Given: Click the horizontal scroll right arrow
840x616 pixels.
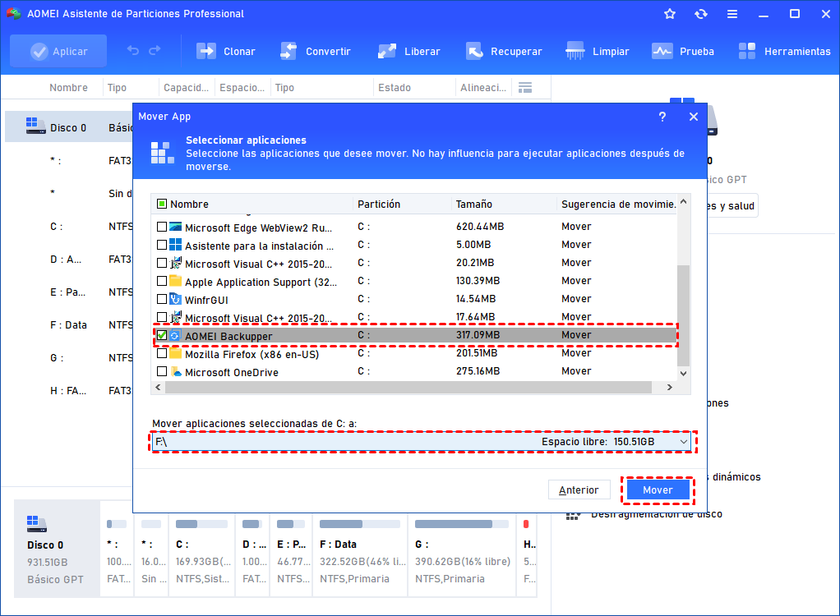Looking at the screenshot, I should pyautogui.click(x=670, y=388).
